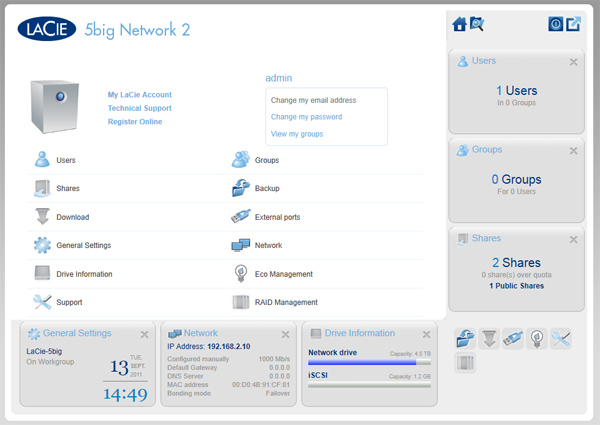The image size is (600, 425).
Task: Select the External ports menu label
Action: 277,217
